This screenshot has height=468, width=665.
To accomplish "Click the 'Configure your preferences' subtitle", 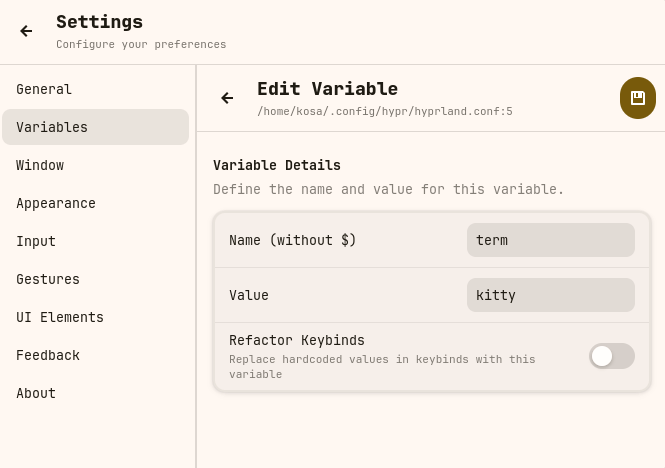I will click(141, 44).
